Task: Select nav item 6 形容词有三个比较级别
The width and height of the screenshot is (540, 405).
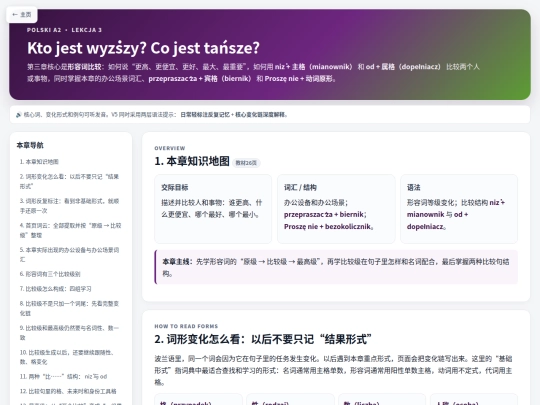Action: (x=50, y=274)
